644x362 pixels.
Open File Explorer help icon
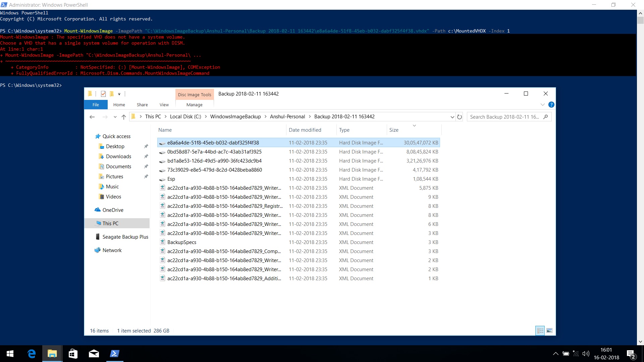(x=551, y=105)
